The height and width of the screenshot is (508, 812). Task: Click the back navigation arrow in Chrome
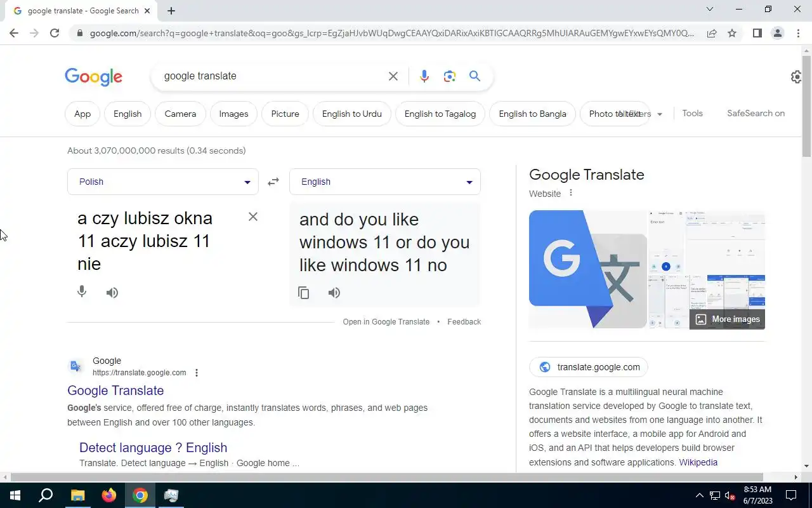coord(14,33)
